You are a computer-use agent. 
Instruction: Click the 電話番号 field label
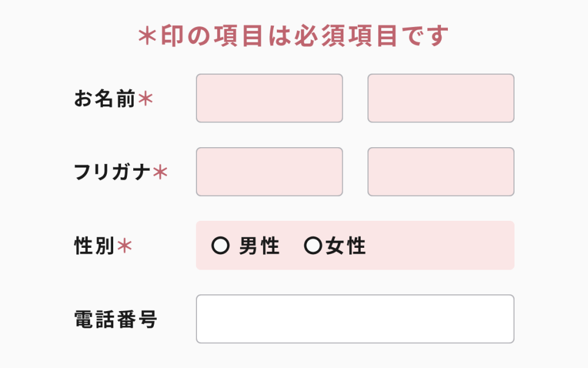pyautogui.click(x=116, y=319)
